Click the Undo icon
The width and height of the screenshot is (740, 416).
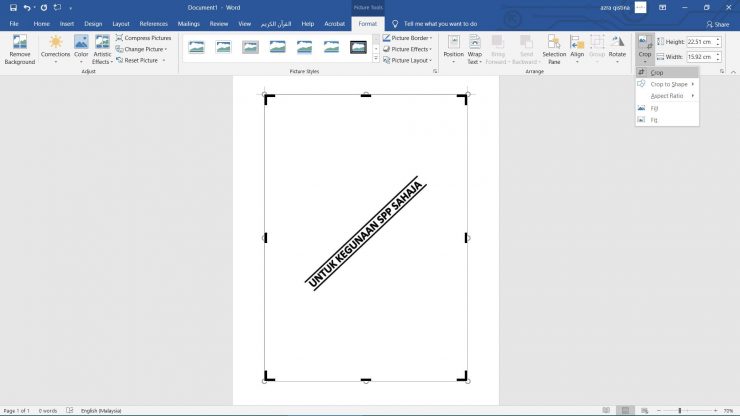pos(27,7)
